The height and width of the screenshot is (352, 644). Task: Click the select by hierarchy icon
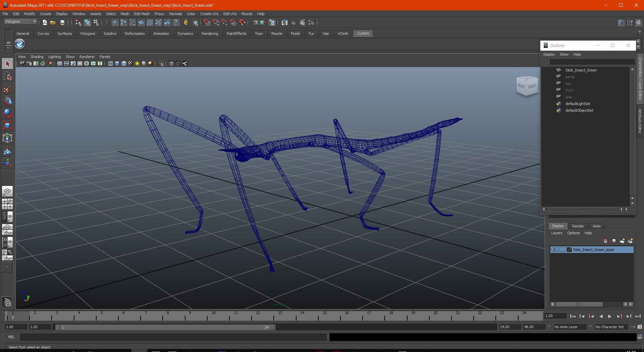(78, 22)
